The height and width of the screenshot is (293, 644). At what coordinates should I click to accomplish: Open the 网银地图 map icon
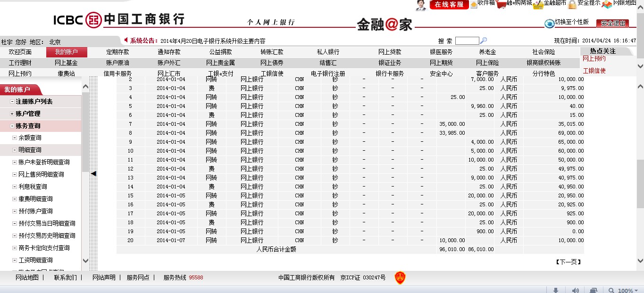coord(607,4)
